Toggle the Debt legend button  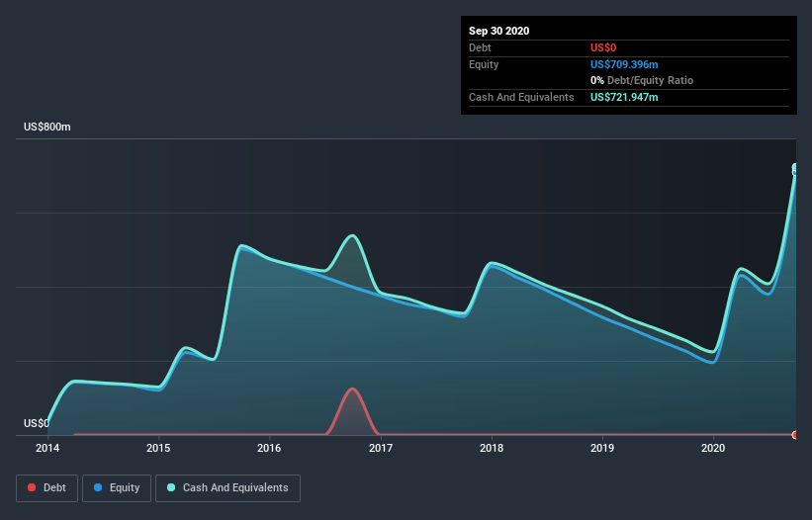tap(47, 488)
